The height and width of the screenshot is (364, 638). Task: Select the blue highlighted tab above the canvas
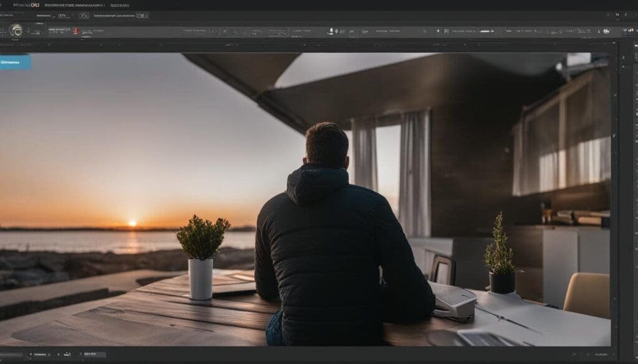click(15, 62)
